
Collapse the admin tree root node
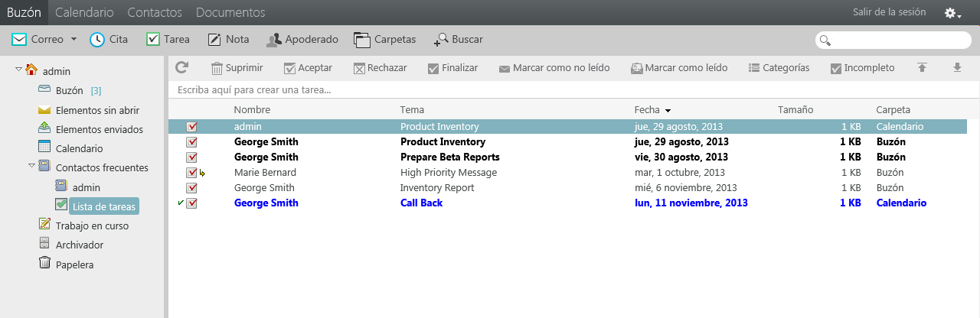point(18,70)
